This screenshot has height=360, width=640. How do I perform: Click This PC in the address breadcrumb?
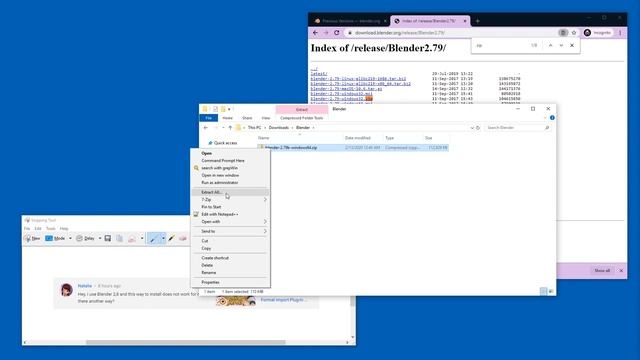[254, 128]
